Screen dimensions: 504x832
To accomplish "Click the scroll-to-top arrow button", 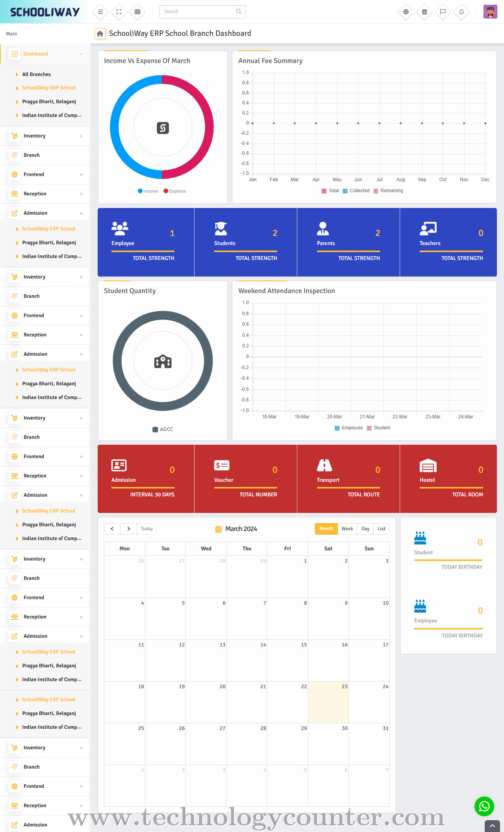I will click(492, 826).
